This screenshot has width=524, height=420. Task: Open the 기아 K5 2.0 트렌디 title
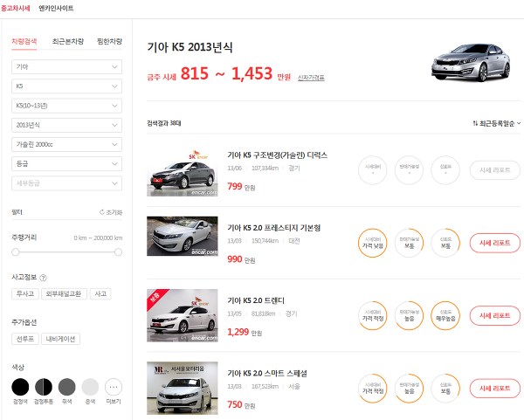[x=256, y=300]
